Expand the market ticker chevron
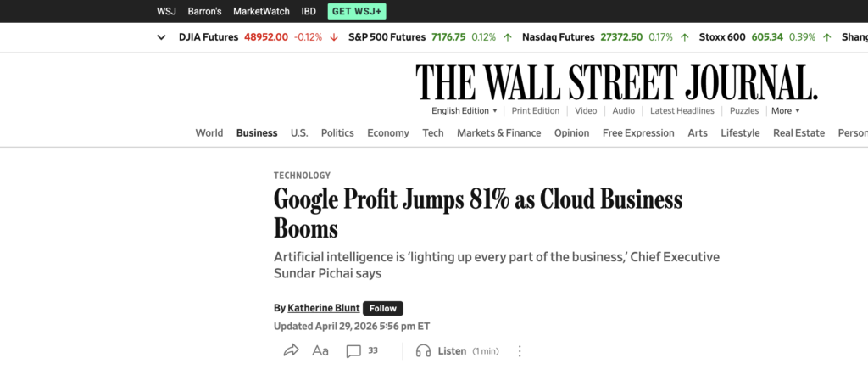 [161, 37]
